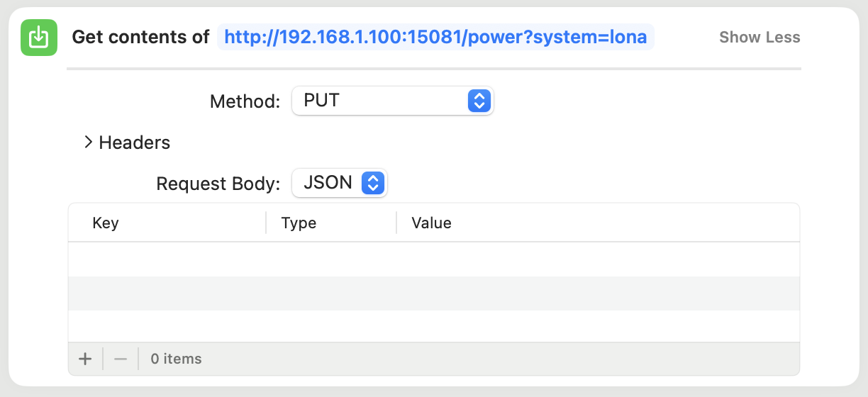Screen dimensions: 868x397
Task: Click the minus remove-item button
Action: (121, 359)
